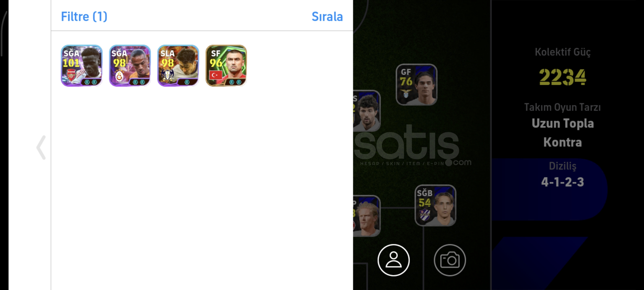644x290 pixels.
Task: Click the Kolektif Güç 2234 value
Action: 562,77
